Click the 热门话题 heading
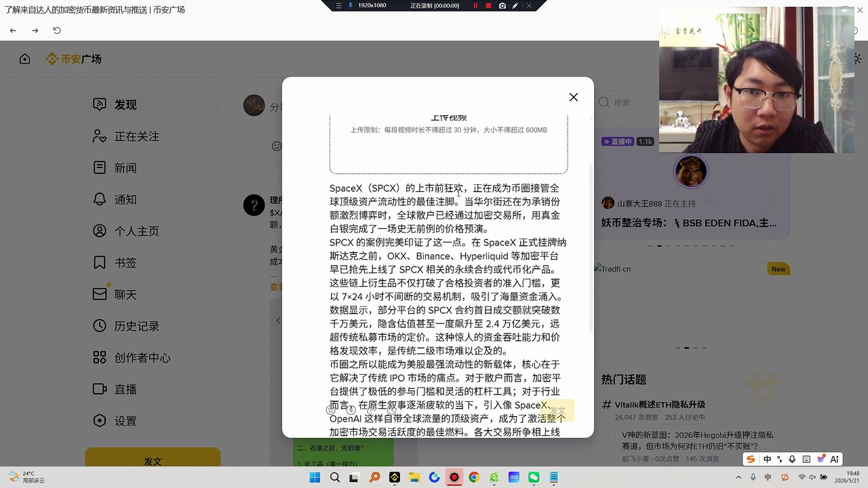 pos(624,380)
